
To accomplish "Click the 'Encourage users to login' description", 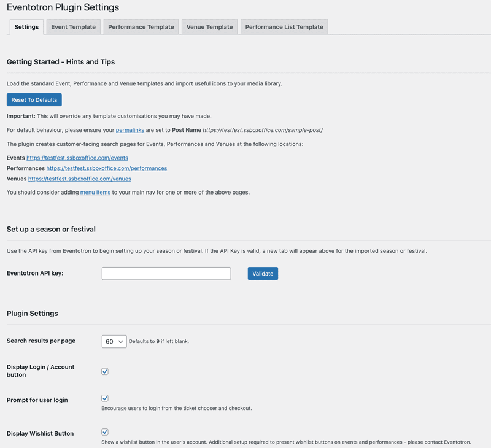I will tap(177, 408).
